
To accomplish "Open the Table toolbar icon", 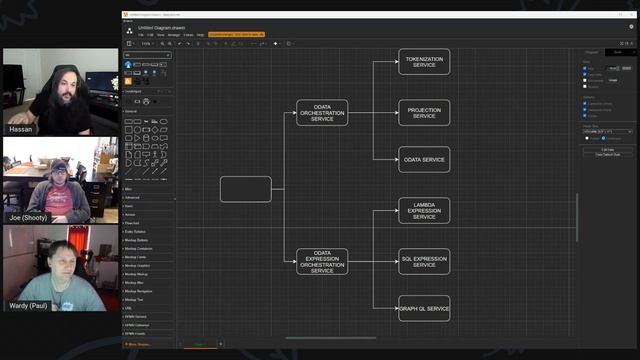I will coord(289,44).
